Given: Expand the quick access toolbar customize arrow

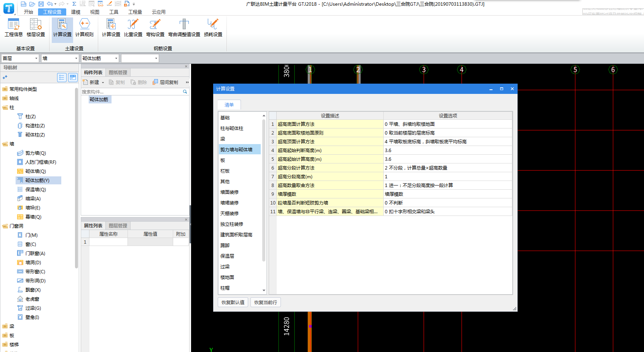Looking at the screenshot, I should pos(134,4).
